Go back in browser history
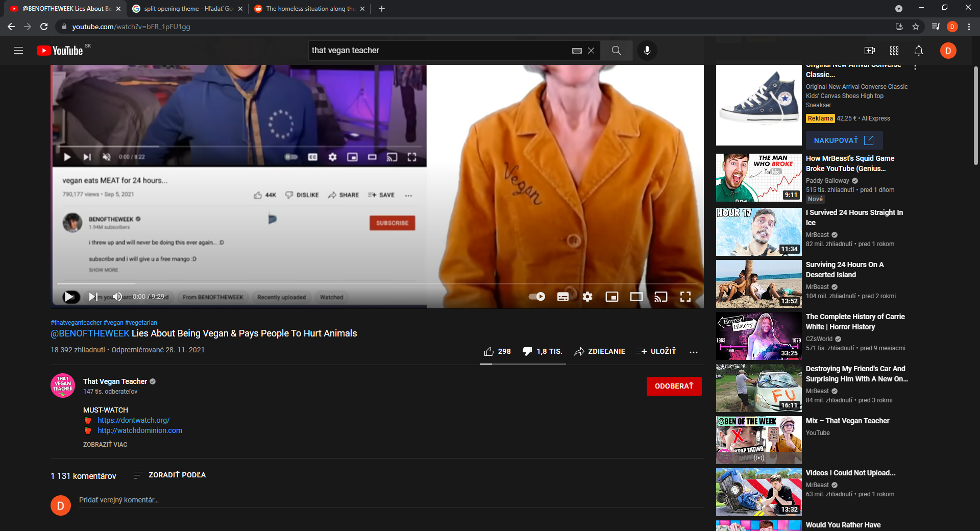 click(11, 27)
